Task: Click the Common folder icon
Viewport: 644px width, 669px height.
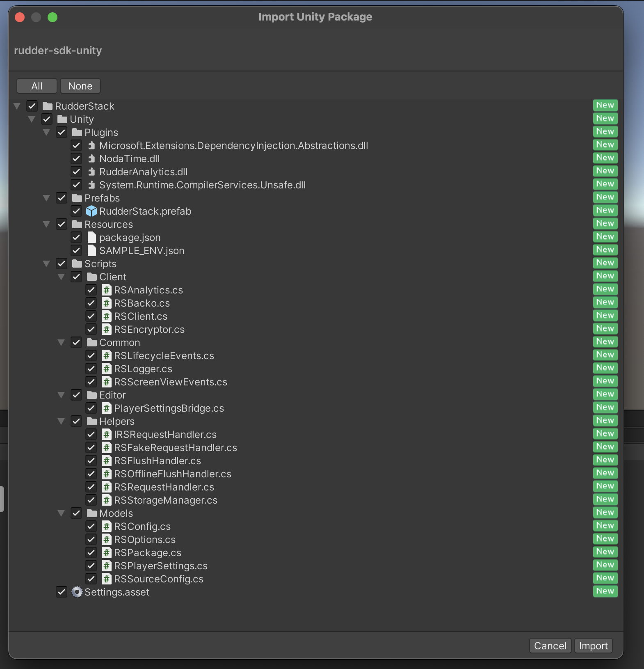Action: point(92,343)
